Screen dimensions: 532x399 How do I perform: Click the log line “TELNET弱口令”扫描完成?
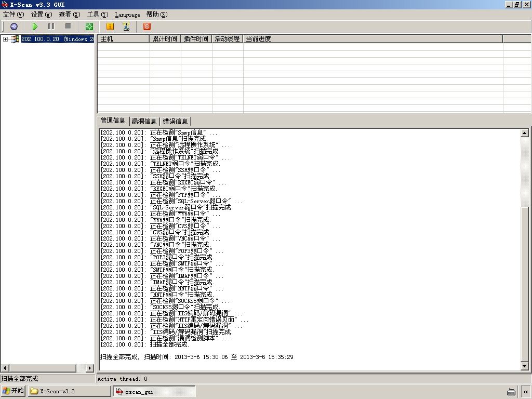pos(161,164)
